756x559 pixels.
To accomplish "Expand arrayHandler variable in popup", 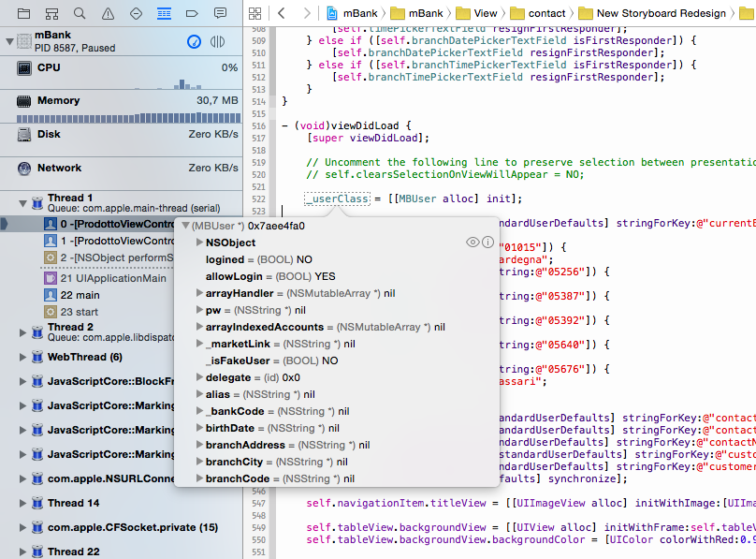I will click(199, 293).
